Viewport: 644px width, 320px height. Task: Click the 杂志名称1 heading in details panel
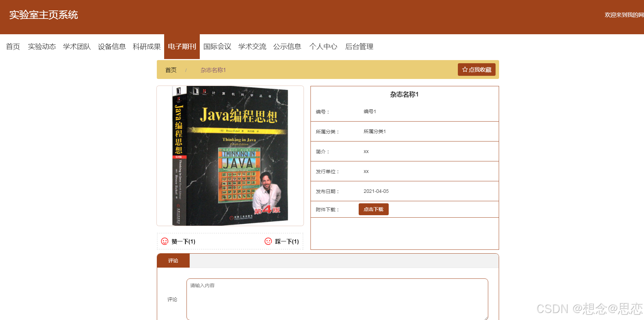coord(404,94)
